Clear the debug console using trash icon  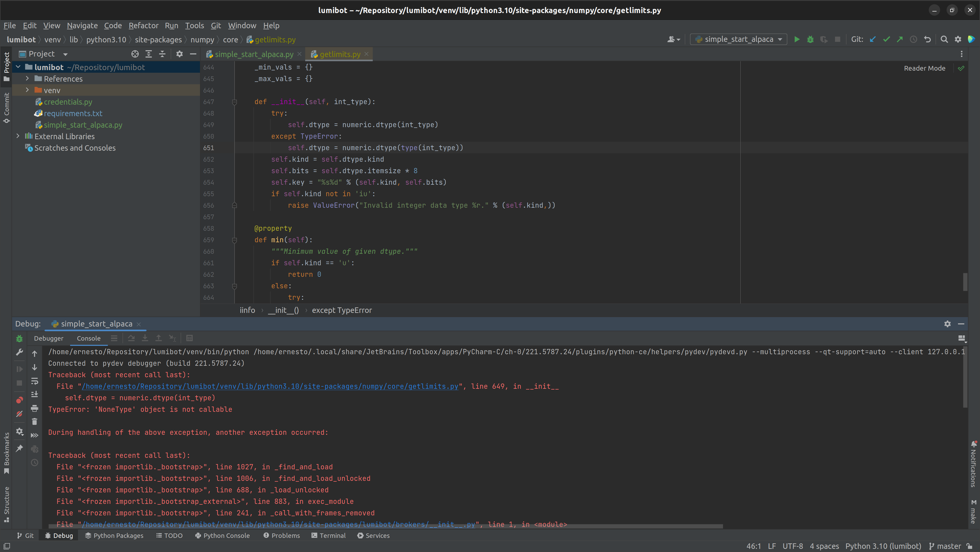click(x=35, y=422)
